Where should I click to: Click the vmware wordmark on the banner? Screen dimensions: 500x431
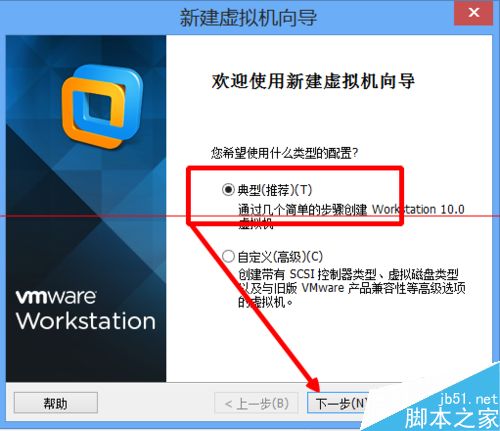(56, 297)
